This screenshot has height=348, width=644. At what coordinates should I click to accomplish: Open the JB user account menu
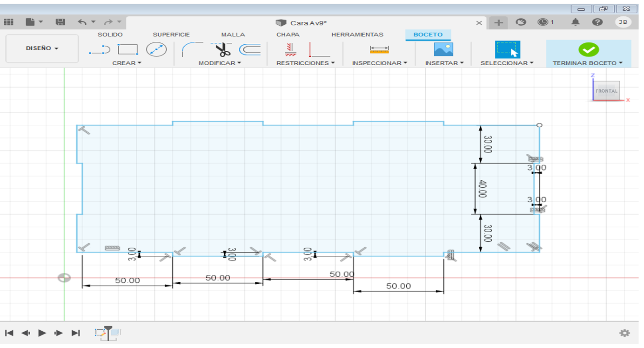pyautogui.click(x=623, y=22)
